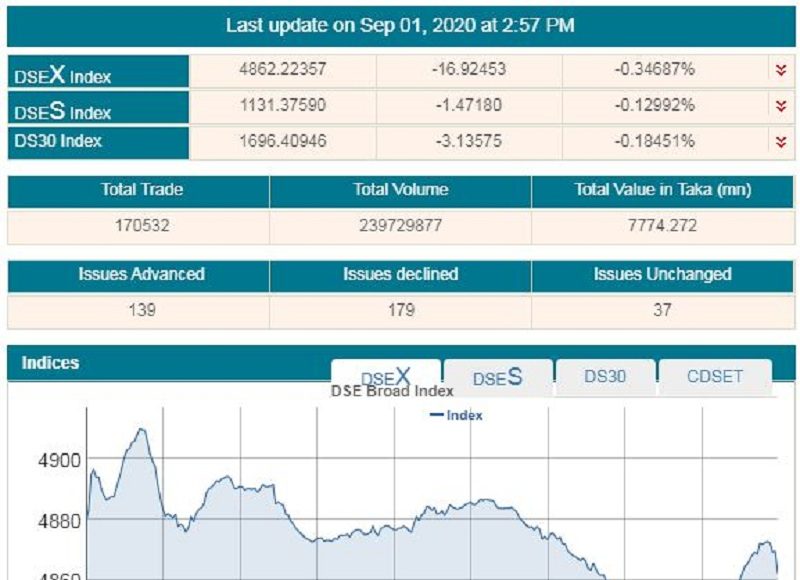Select the DS30 chart tab

click(605, 377)
